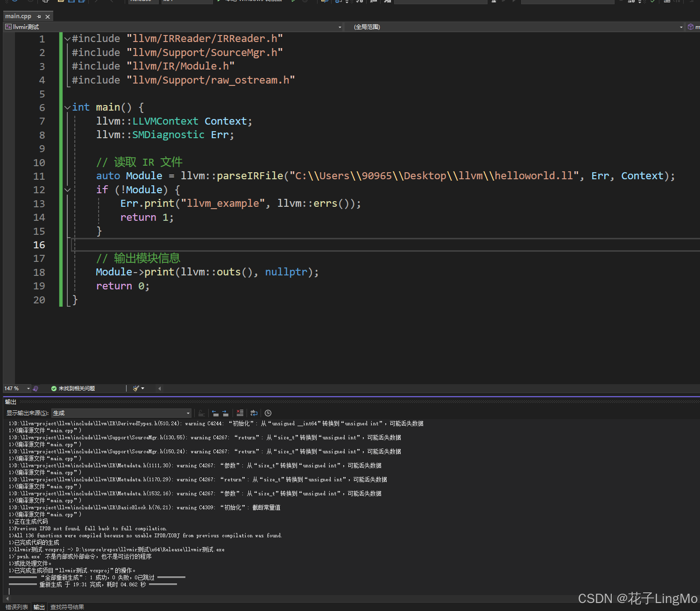Viewport: 700px width, 611px height.
Task: Click the find message in code icon
Action: (201, 413)
